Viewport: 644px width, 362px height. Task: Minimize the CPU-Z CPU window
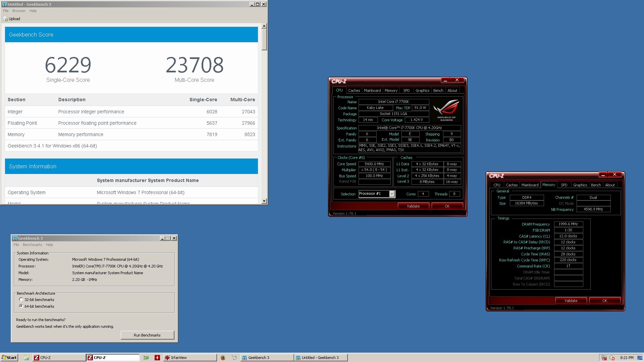click(445, 80)
